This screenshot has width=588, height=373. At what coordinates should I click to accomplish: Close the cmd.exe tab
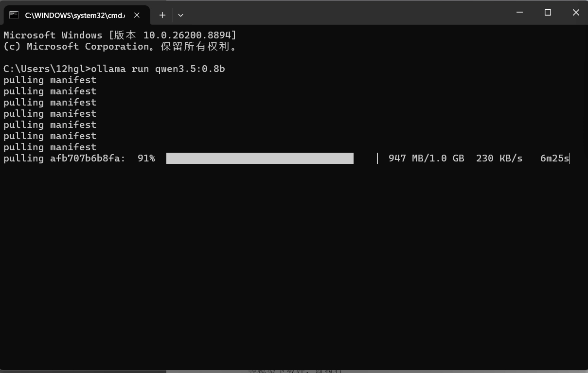point(137,15)
